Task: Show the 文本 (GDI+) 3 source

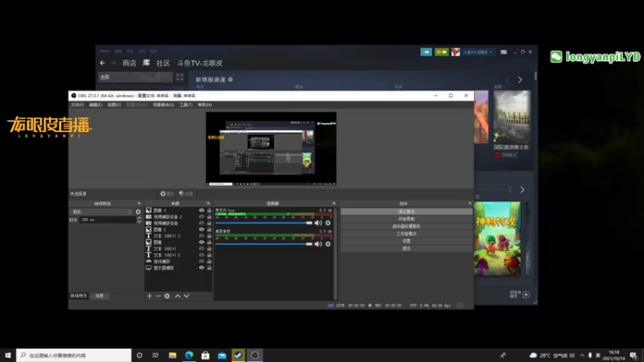Action: click(x=201, y=236)
